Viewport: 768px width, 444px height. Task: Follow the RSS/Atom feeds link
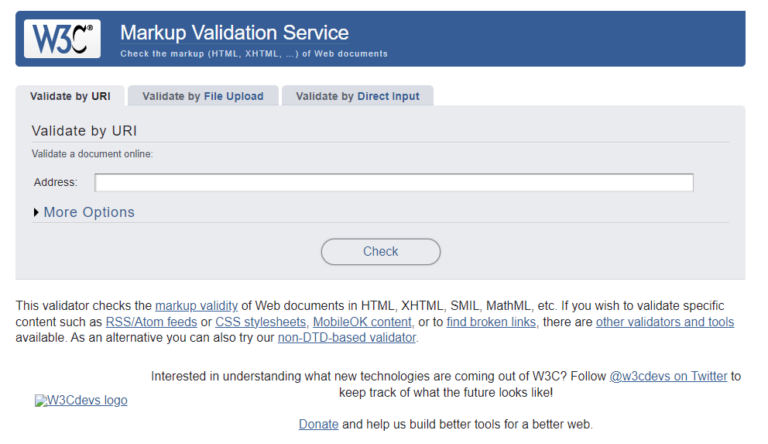coord(151,322)
